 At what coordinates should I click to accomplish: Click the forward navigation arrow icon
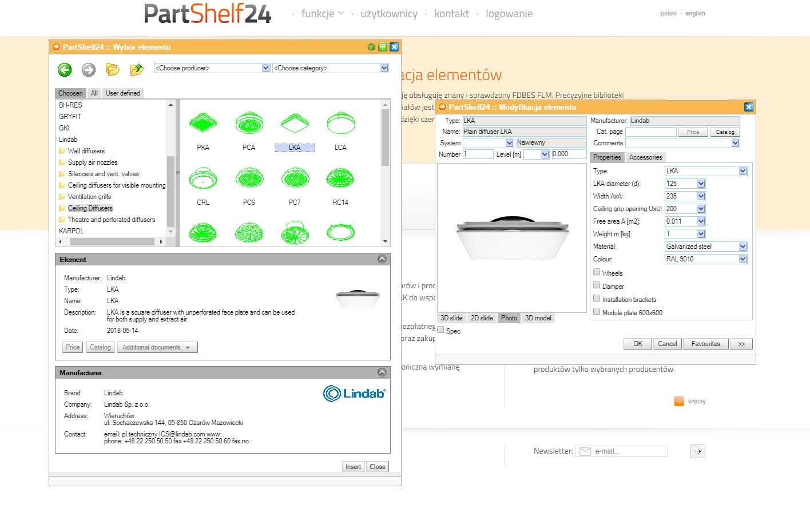click(x=88, y=69)
